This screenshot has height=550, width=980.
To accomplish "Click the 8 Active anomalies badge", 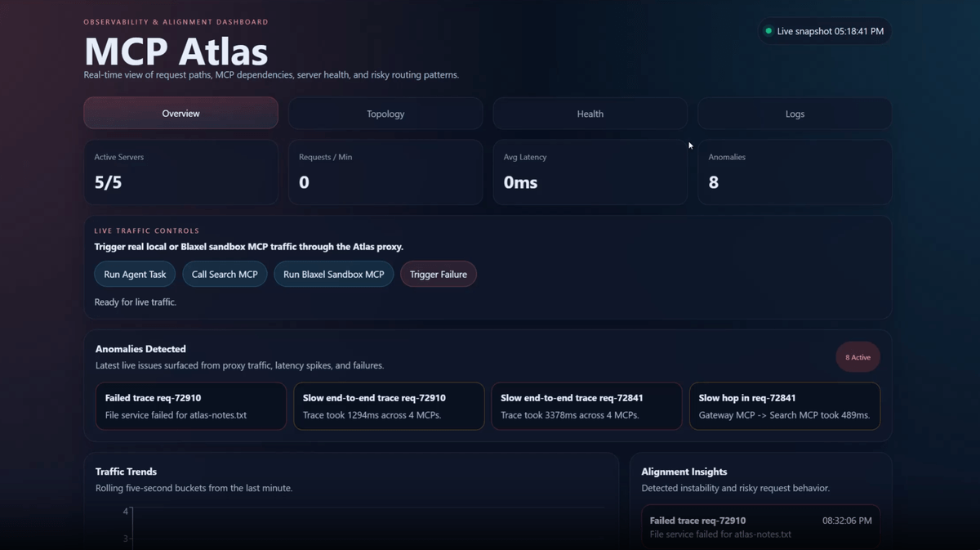I will (857, 357).
